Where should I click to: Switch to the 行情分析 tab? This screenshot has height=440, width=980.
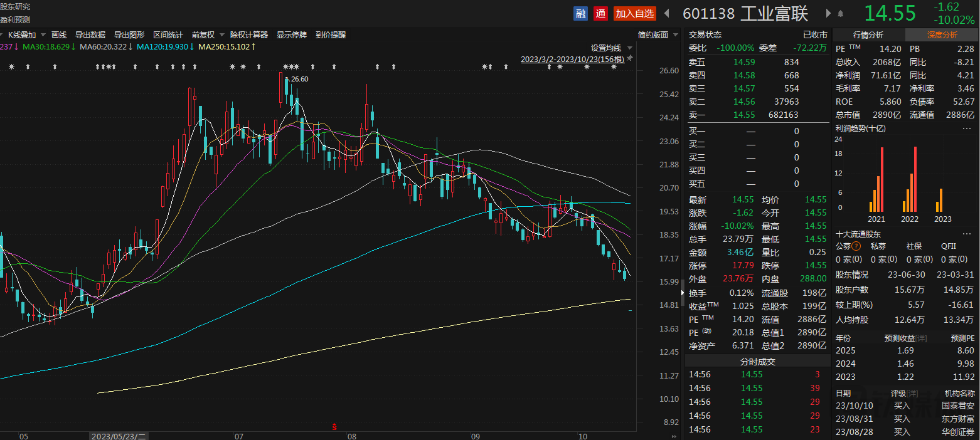click(868, 35)
